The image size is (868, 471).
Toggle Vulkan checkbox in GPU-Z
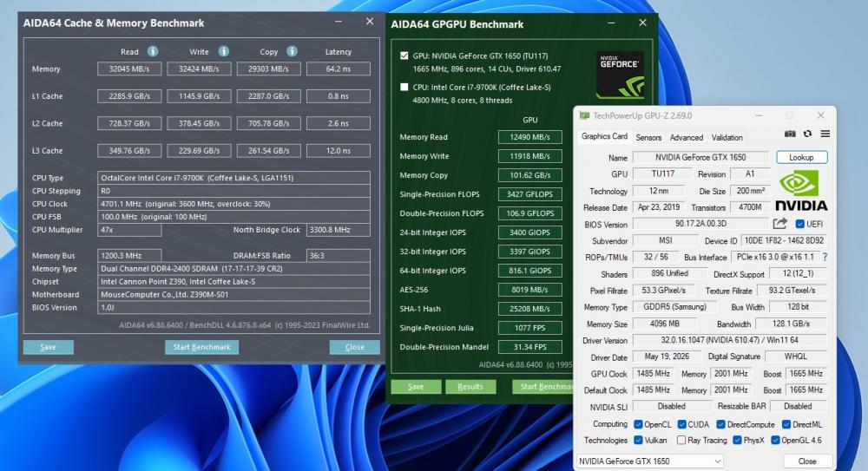pos(638,440)
